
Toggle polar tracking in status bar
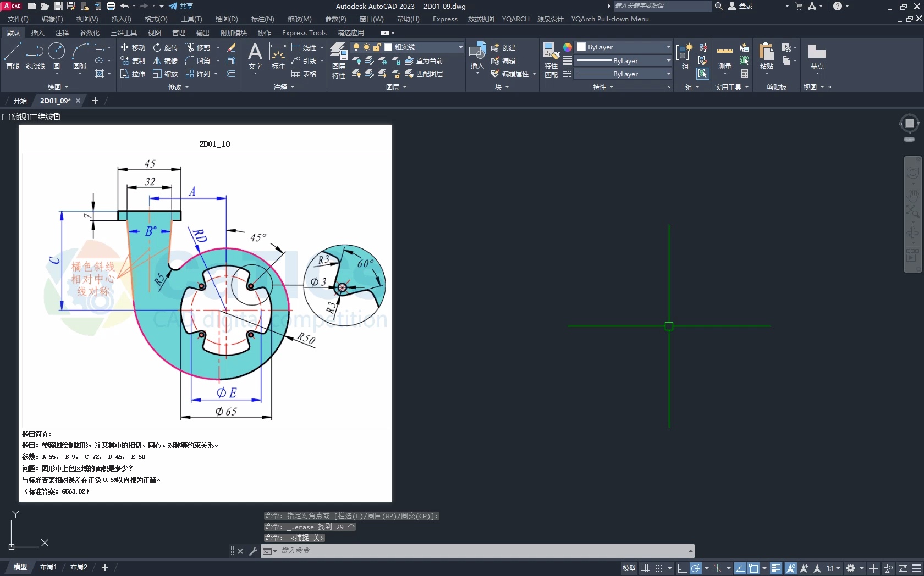coord(696,568)
